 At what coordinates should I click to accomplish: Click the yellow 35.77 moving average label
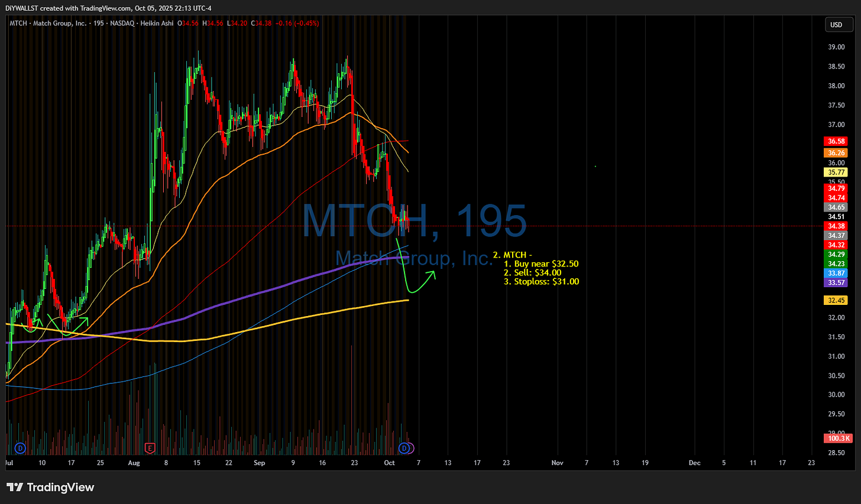point(836,171)
